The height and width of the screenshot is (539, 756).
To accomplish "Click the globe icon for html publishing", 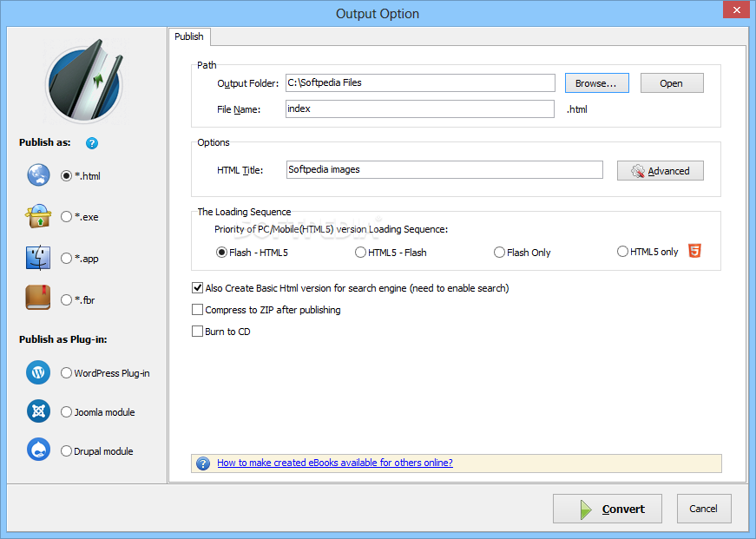I will [x=38, y=175].
